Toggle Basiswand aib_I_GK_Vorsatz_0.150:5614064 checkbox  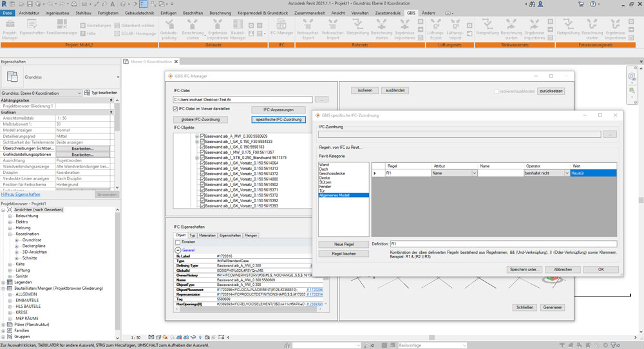[202, 163]
